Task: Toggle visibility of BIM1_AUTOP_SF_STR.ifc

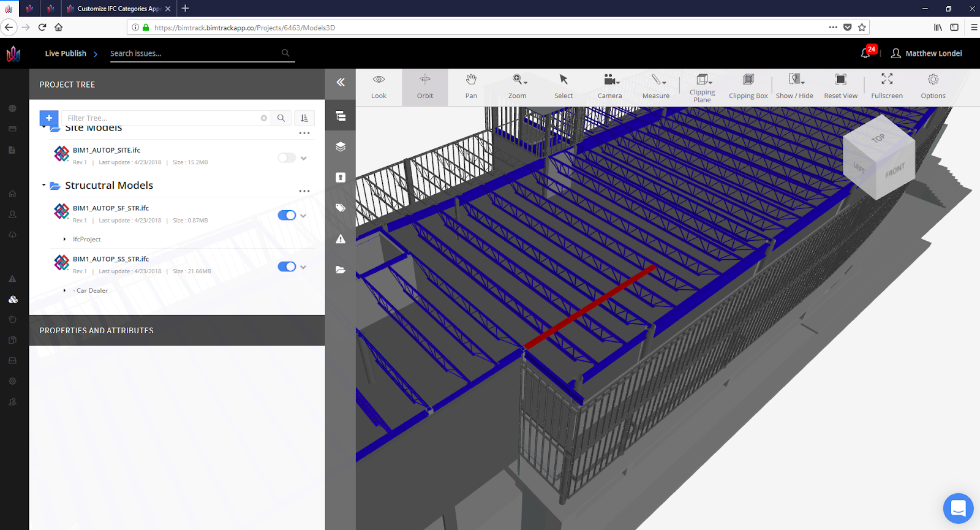Action: [x=287, y=215]
